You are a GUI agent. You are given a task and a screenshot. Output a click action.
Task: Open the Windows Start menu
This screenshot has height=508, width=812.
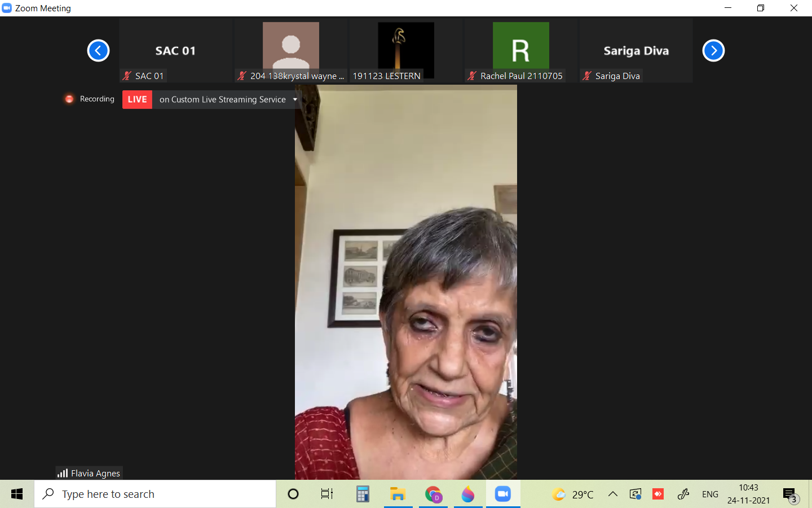coord(17,494)
